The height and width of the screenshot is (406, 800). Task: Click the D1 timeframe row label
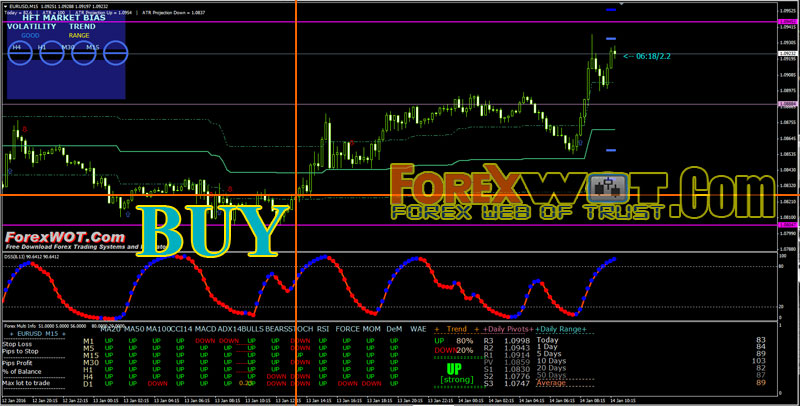coord(88,383)
